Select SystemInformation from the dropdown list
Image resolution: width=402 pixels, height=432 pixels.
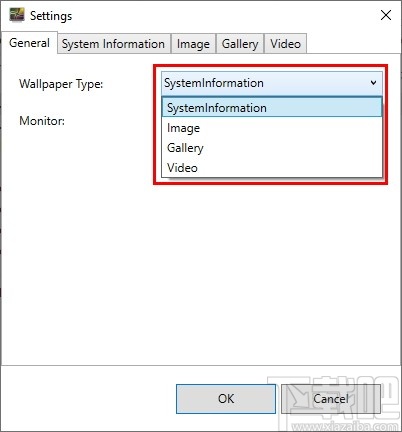tap(272, 107)
